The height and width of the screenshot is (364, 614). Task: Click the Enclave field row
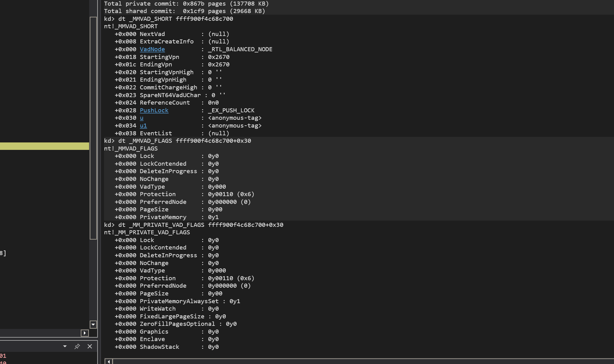click(167, 339)
